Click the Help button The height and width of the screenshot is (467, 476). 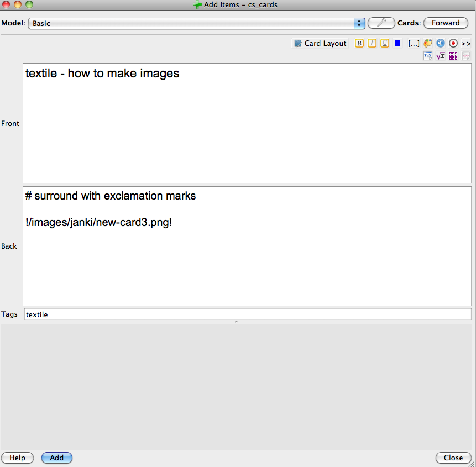17,458
